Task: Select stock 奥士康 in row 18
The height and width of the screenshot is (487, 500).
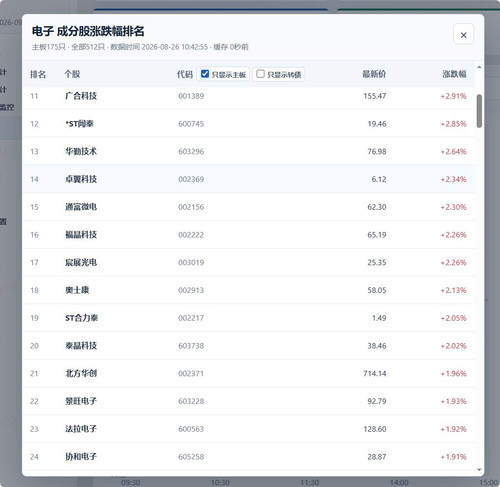Action: click(x=77, y=290)
